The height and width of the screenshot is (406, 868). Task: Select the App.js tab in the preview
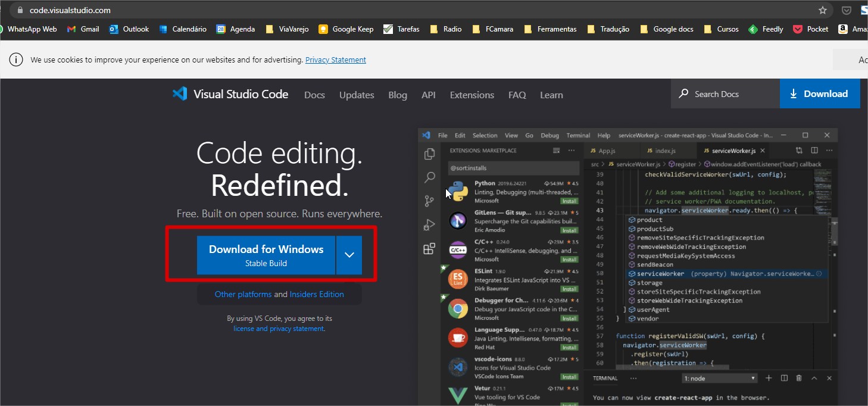607,151
